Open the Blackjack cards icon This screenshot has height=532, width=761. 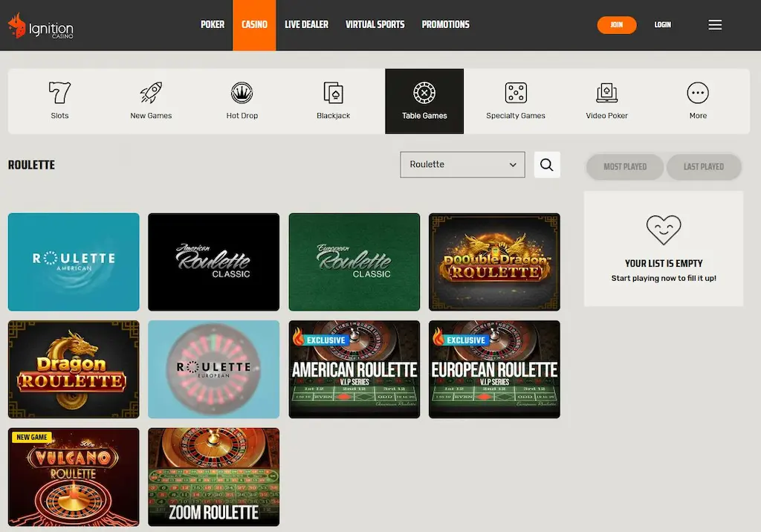[333, 93]
